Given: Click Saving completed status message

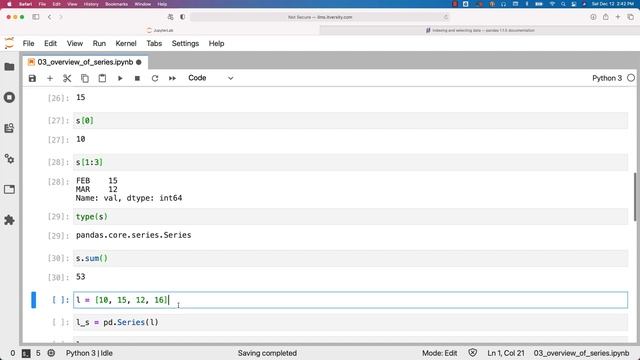Looking at the screenshot, I should (x=267, y=353).
